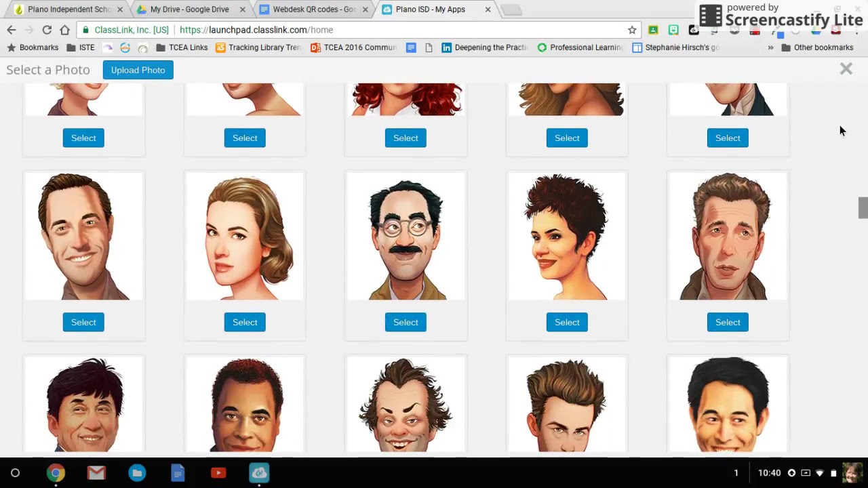Close the Select a Photo dialog
Viewport: 868px width, 488px height.
[x=846, y=68]
